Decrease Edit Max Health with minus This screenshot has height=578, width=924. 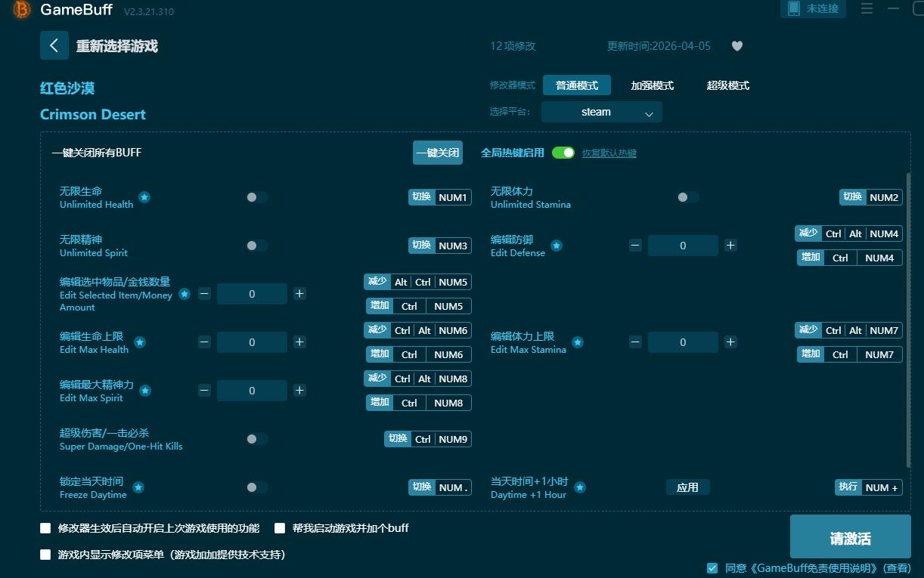(204, 342)
